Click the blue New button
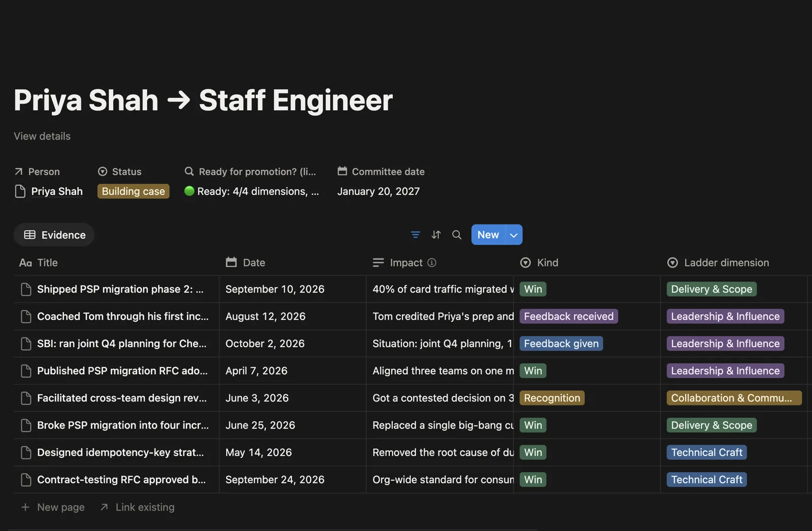 [x=488, y=235]
